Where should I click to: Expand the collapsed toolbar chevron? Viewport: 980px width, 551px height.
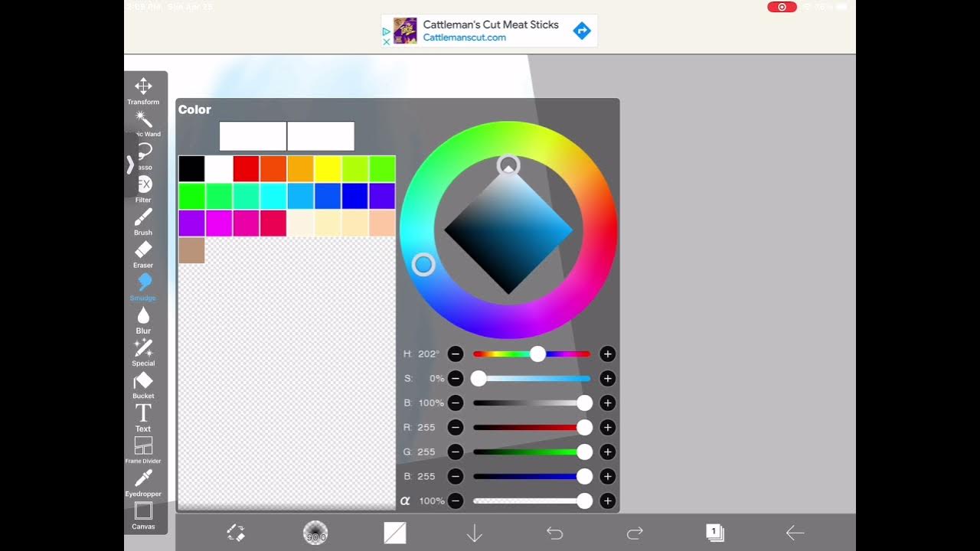coord(130,165)
